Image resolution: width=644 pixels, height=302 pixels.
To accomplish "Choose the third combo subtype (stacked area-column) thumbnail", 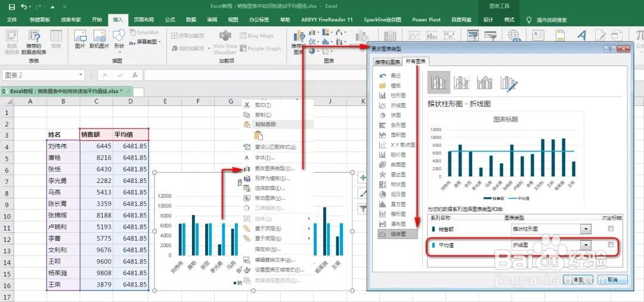I will click(485, 82).
